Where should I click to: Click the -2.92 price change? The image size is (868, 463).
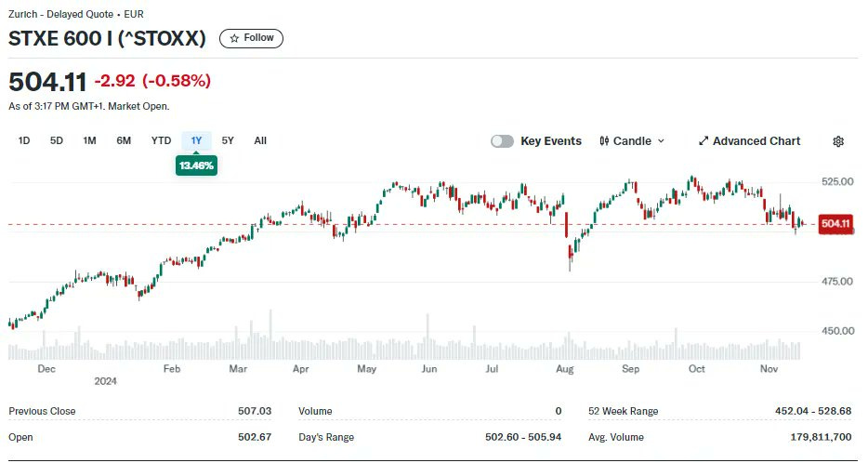pos(114,81)
